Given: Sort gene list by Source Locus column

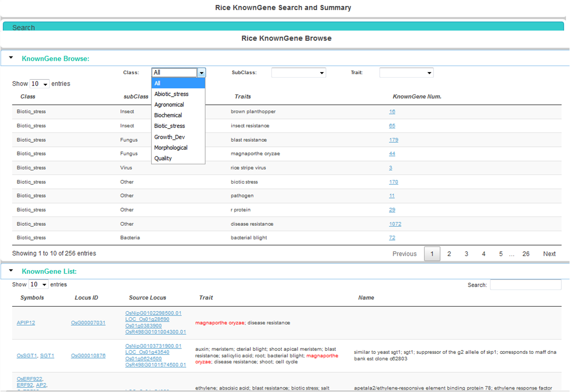Looking at the screenshot, I should click(x=147, y=298).
